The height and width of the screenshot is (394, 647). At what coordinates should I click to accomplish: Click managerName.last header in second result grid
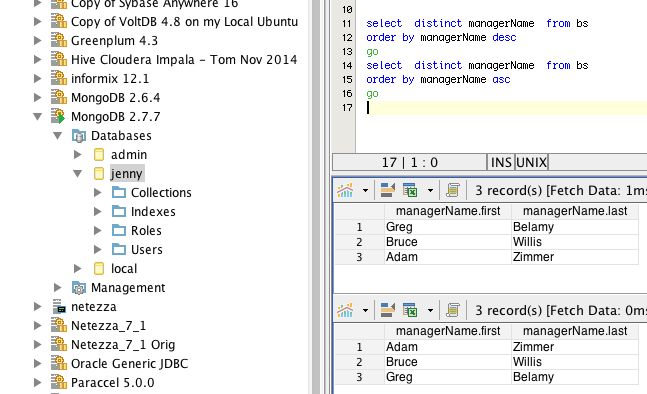[x=575, y=331]
